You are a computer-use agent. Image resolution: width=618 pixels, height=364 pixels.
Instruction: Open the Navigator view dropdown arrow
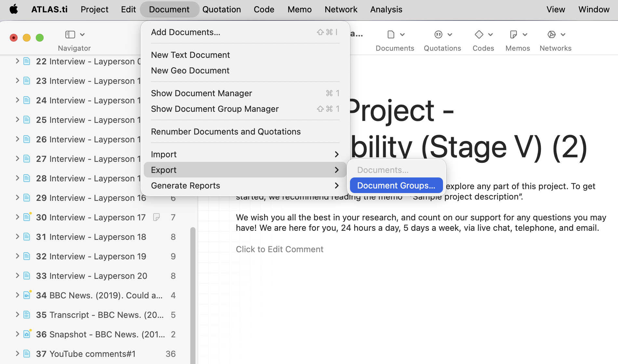coord(82,34)
